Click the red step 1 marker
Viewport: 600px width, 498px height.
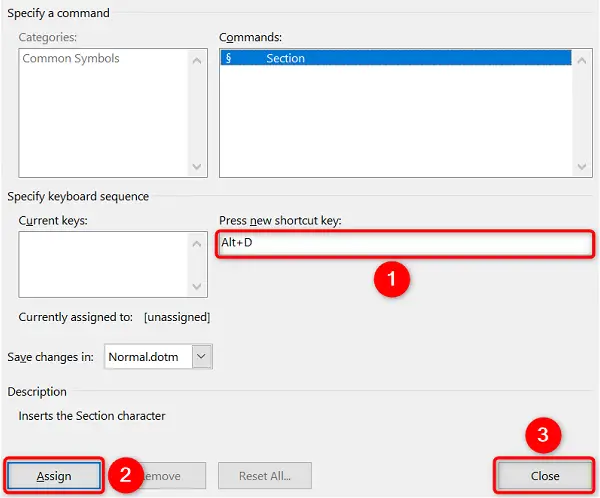pyautogui.click(x=391, y=279)
